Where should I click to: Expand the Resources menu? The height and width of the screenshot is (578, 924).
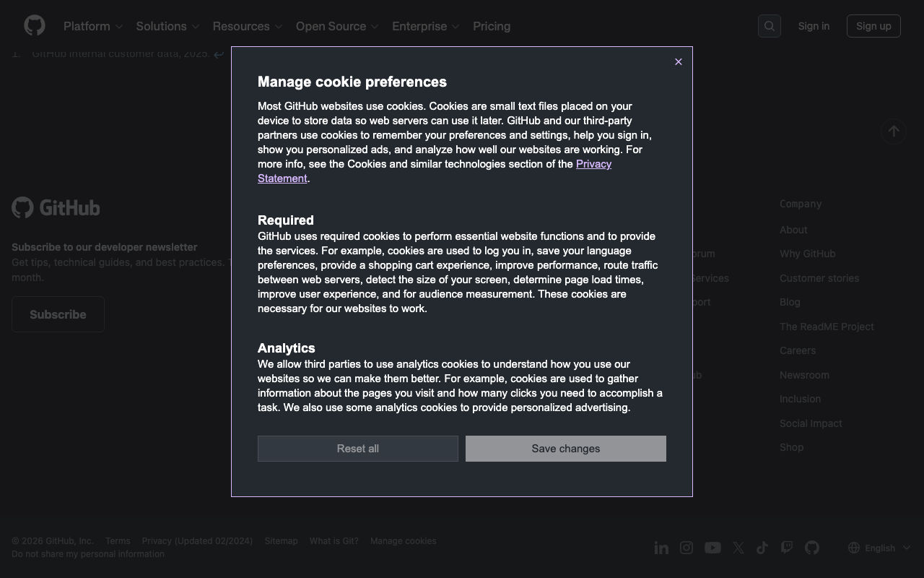point(248,26)
